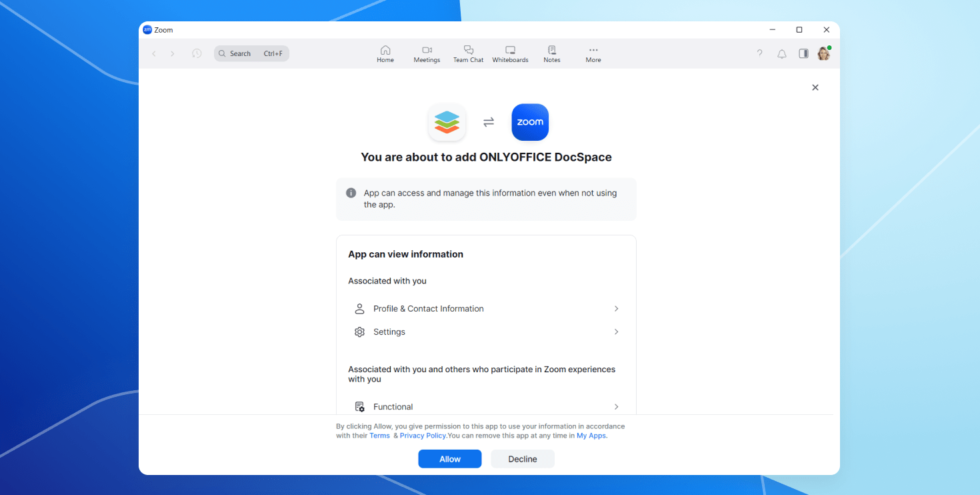Click the help question mark icon
The height and width of the screenshot is (495, 980).
pyautogui.click(x=759, y=54)
